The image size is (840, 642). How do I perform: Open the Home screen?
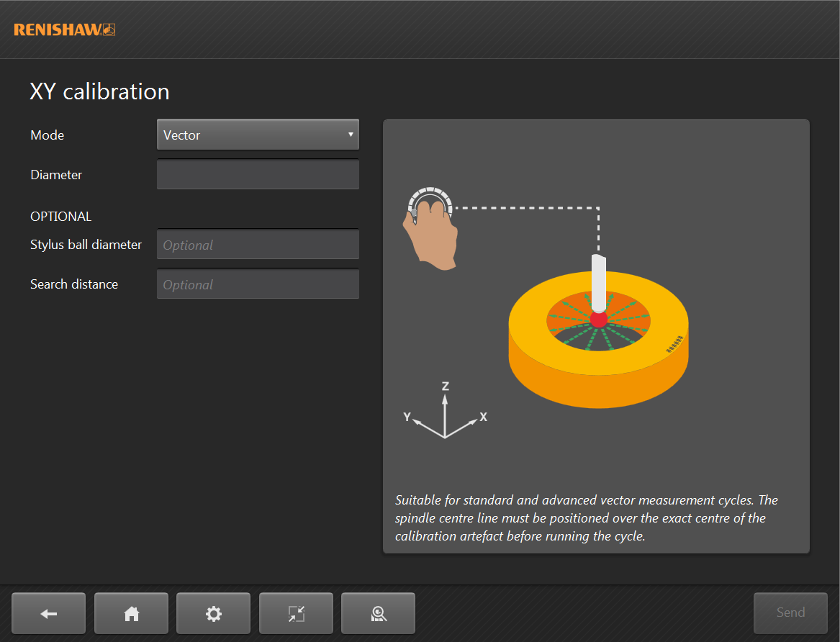point(131,613)
